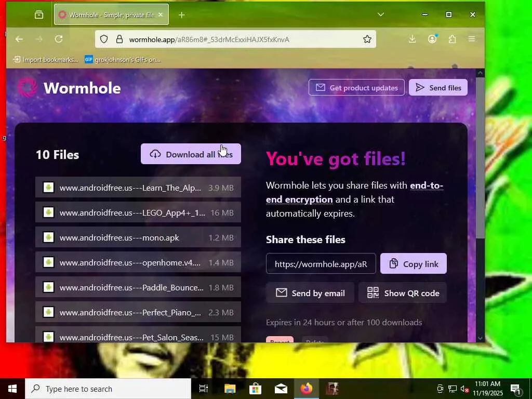Screen dimensions: 532x399
Task: Expand the list all tabs chevron
Action: [381, 15]
